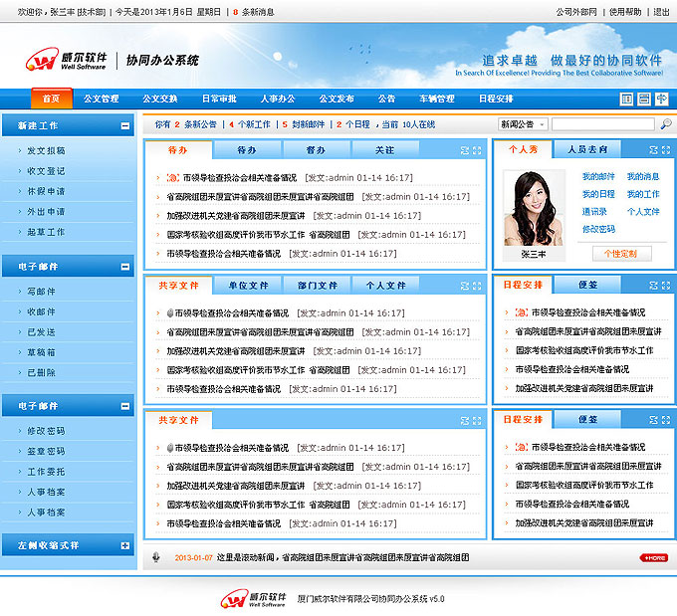Open the 发文拟稿 sidebar link

[x=46, y=150]
